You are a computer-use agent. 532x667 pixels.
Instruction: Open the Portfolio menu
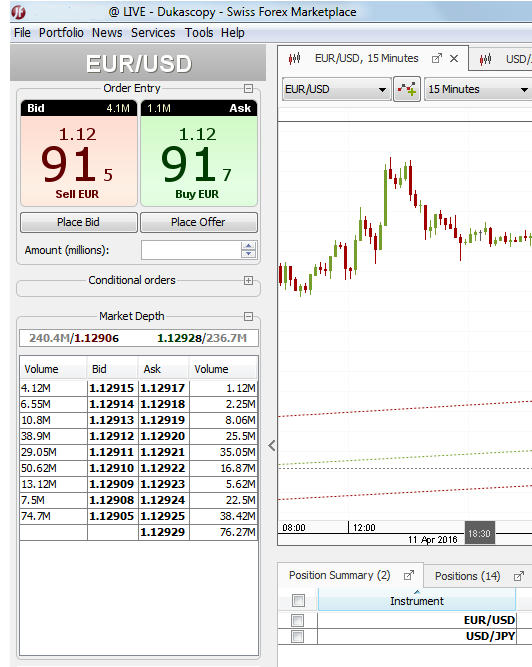(x=61, y=33)
